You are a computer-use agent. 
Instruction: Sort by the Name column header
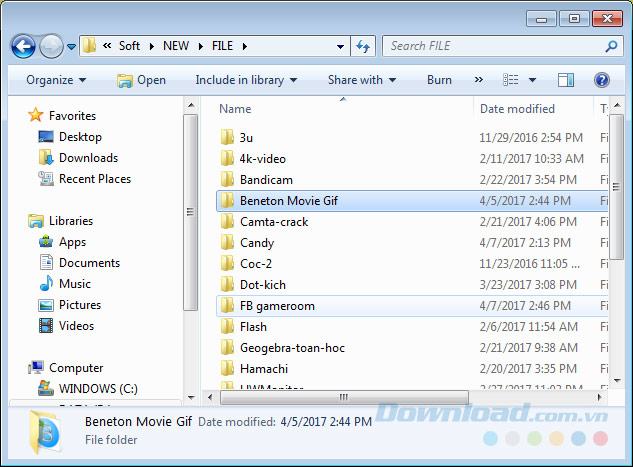pos(235,108)
